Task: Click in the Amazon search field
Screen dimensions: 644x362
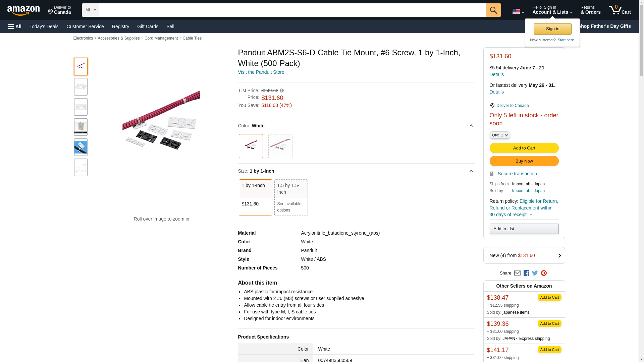Action: [x=292, y=10]
